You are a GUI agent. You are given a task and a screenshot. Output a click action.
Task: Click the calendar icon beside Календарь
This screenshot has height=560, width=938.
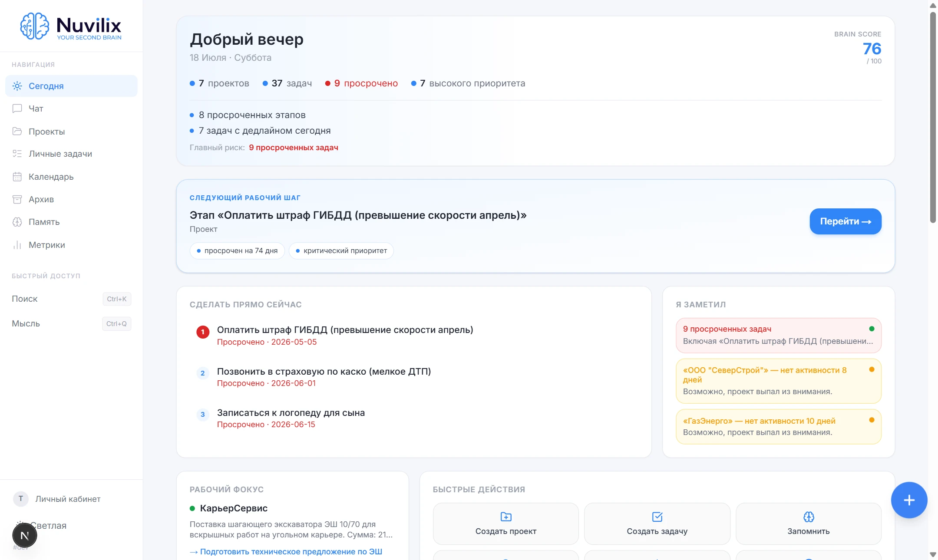(x=17, y=177)
